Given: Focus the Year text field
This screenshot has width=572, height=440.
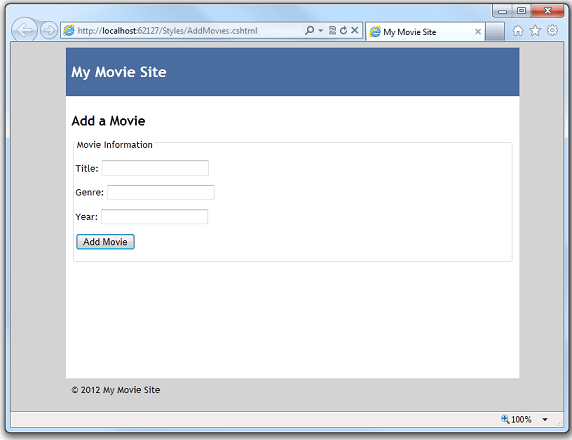Looking at the screenshot, I should tap(155, 217).
